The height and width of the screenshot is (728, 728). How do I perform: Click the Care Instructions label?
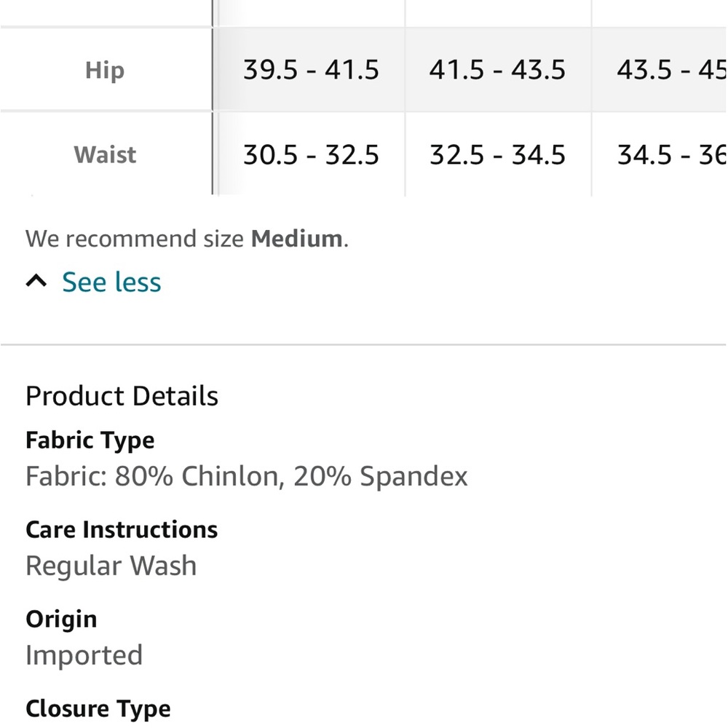(x=122, y=529)
